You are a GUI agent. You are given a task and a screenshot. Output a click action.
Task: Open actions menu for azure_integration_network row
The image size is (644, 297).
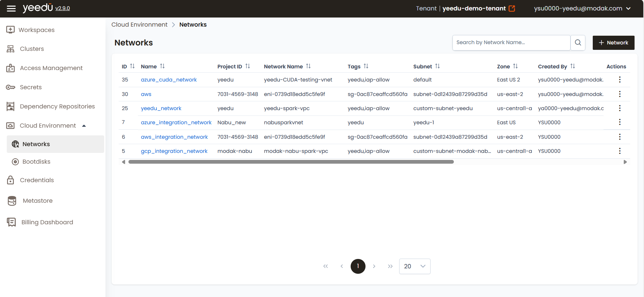[620, 122]
